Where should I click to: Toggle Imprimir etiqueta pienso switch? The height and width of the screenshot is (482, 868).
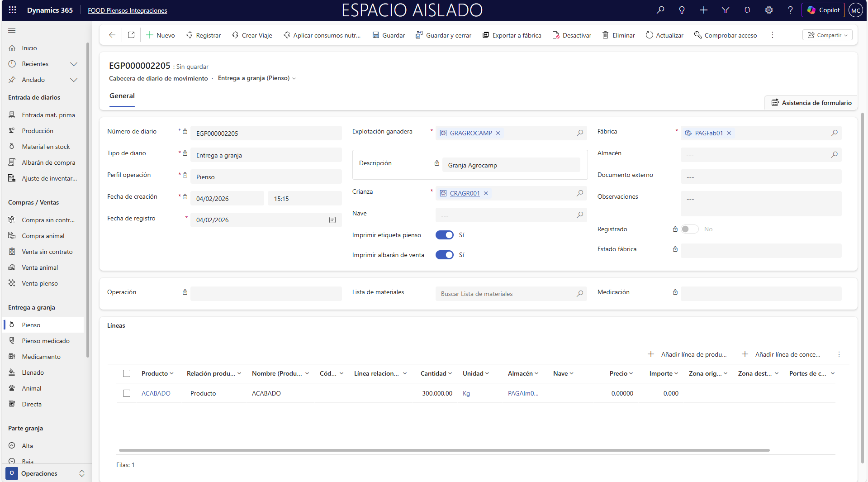coord(444,235)
